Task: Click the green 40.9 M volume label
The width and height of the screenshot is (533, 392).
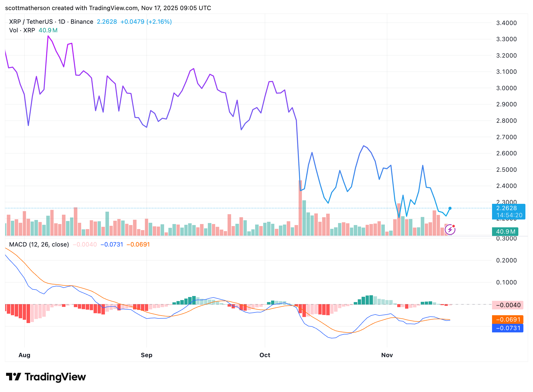Action: [x=505, y=232]
